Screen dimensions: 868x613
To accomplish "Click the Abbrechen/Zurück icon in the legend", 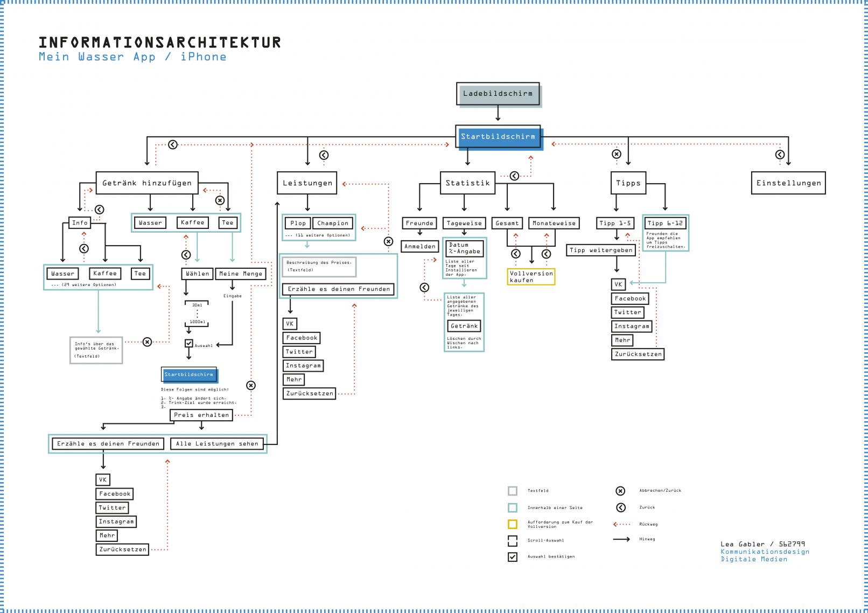I will [x=620, y=491].
